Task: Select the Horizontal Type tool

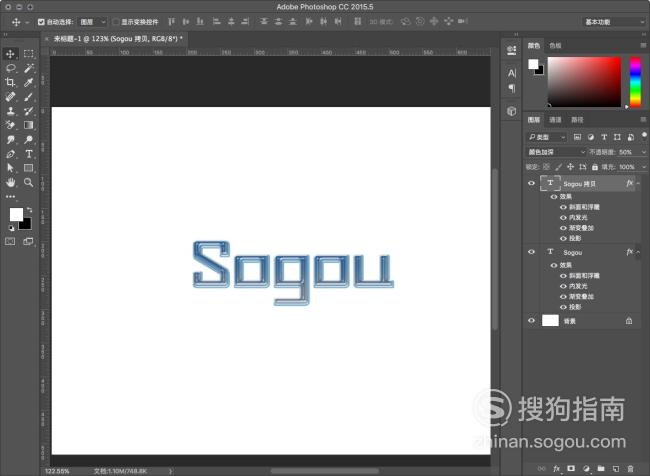Action: [x=29, y=154]
